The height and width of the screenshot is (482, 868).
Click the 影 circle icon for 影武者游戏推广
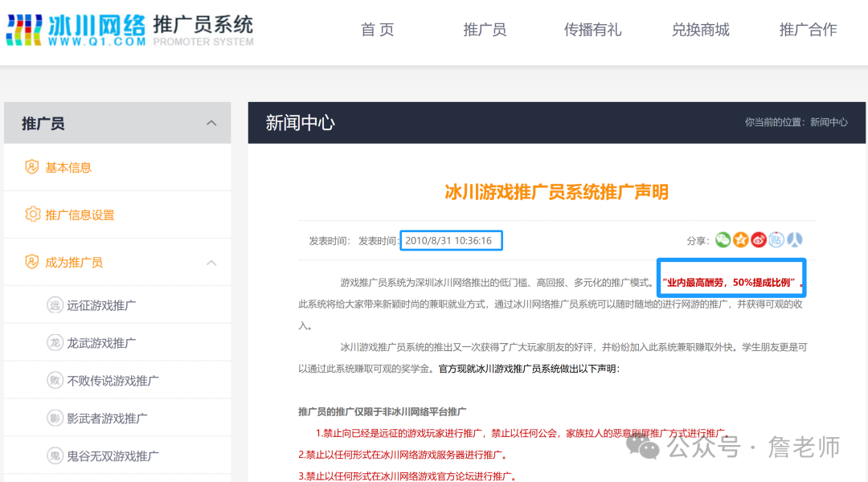point(55,418)
